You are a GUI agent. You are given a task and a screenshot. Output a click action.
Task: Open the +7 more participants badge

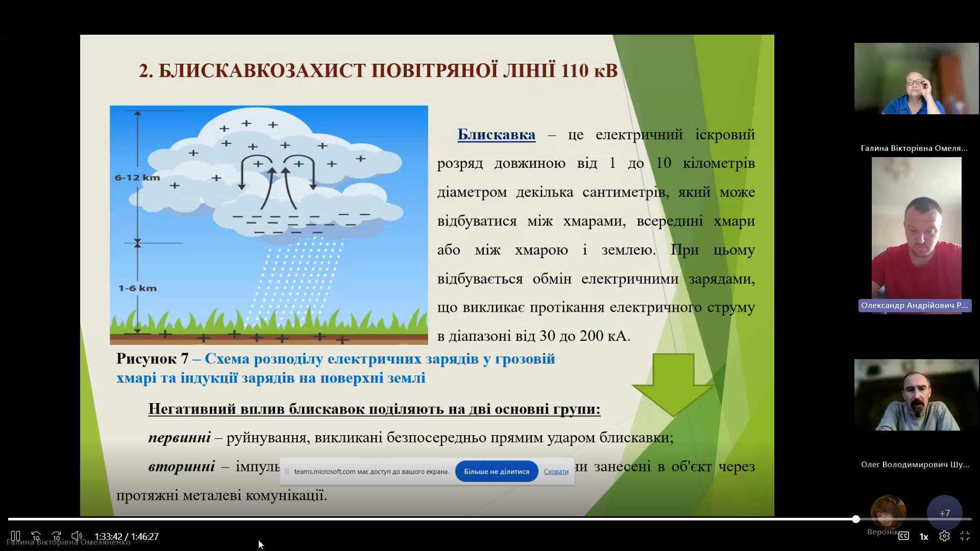(945, 513)
